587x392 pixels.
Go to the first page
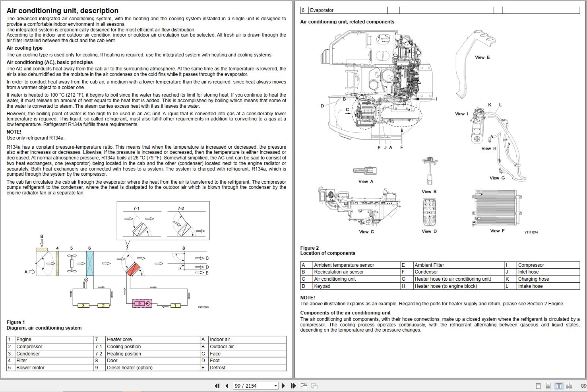217,386
